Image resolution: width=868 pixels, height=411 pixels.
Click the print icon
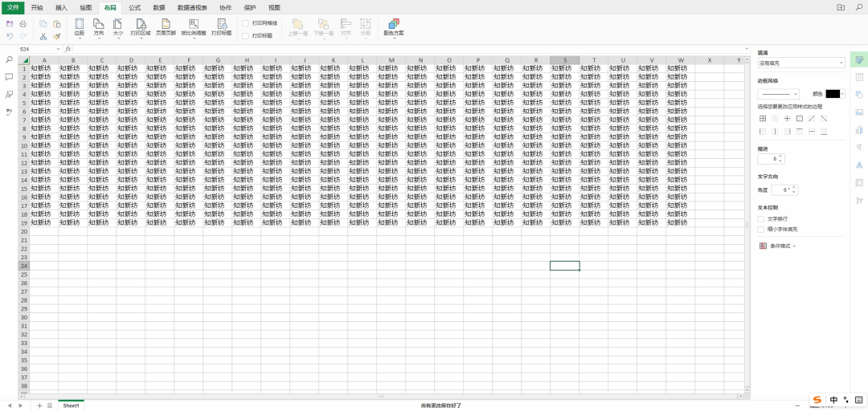[23, 24]
